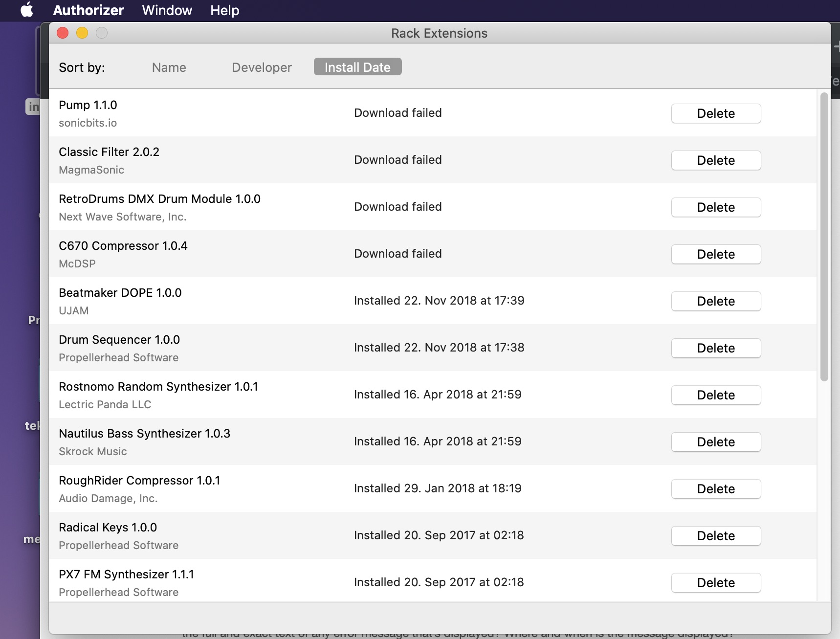Minimize the Rack Extensions window
Viewport: 840px width, 639px height.
pos(82,33)
